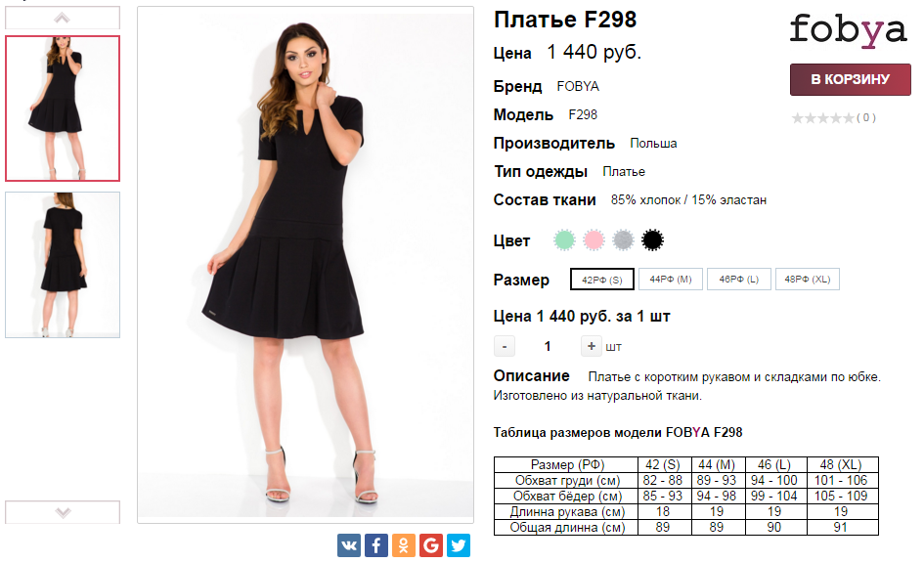Select size 42РФ (S)
Viewport: 924px width, 563px height.
(601, 280)
